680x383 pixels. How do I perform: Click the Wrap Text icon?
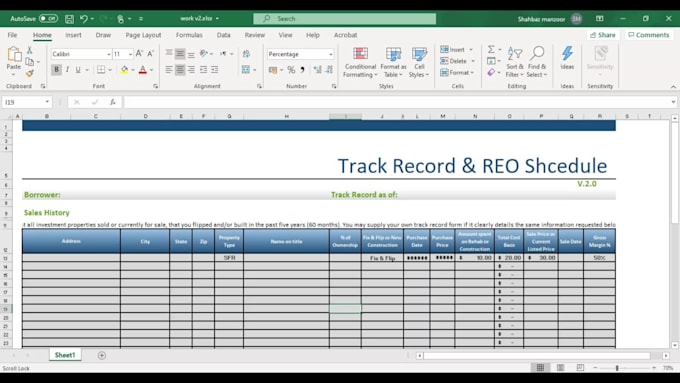click(246, 54)
